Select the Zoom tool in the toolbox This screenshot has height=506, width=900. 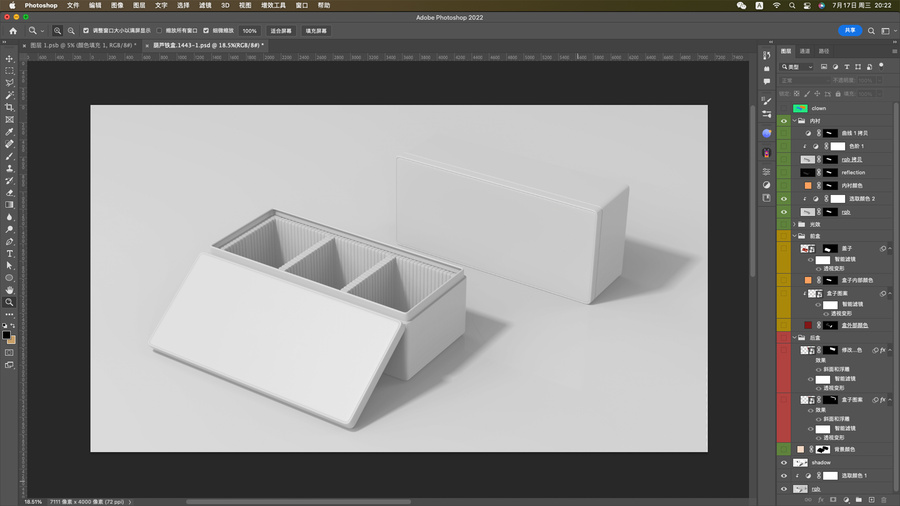click(x=9, y=302)
